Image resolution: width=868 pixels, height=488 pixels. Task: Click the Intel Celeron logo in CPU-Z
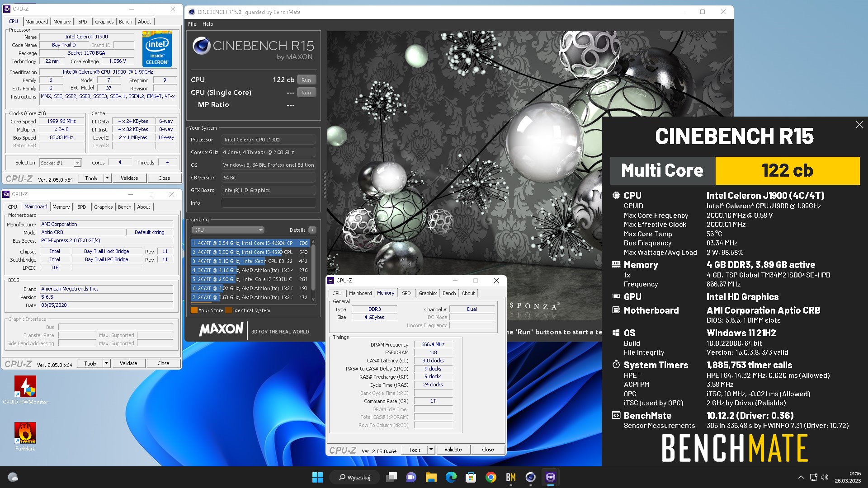point(157,49)
